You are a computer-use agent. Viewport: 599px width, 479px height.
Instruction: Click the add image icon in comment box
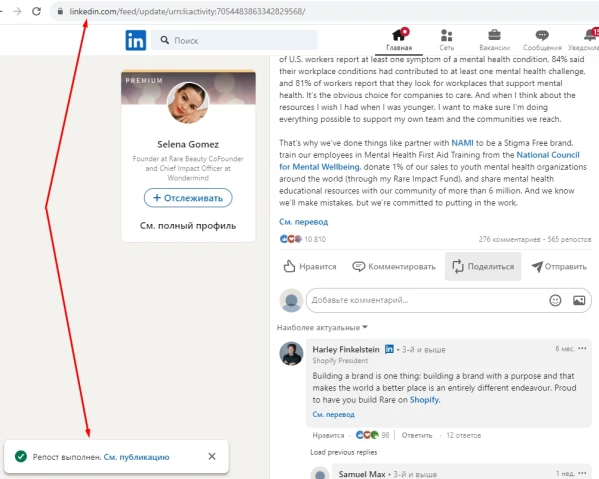579,301
